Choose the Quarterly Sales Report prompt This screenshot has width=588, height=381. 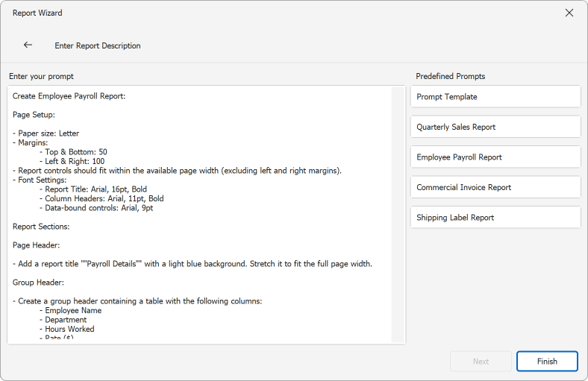click(x=495, y=127)
